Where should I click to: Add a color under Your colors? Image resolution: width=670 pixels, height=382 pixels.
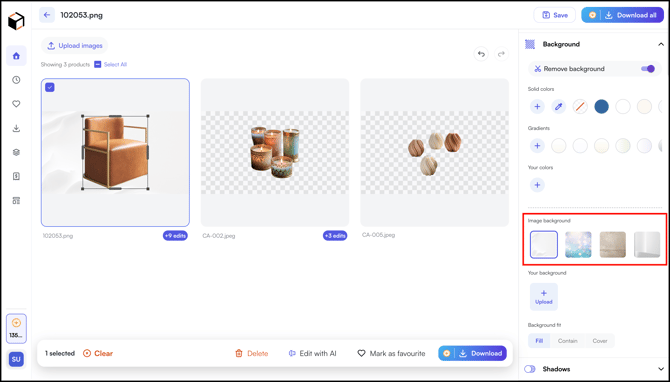click(537, 185)
